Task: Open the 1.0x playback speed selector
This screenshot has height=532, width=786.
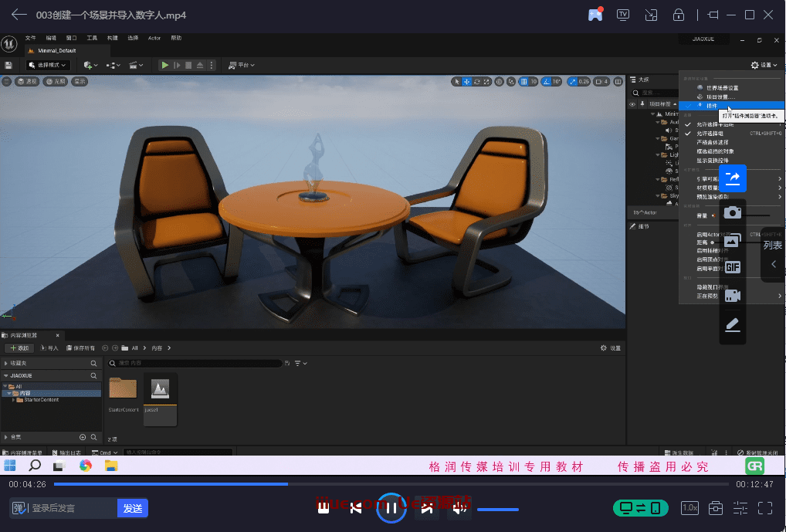Action: click(689, 508)
